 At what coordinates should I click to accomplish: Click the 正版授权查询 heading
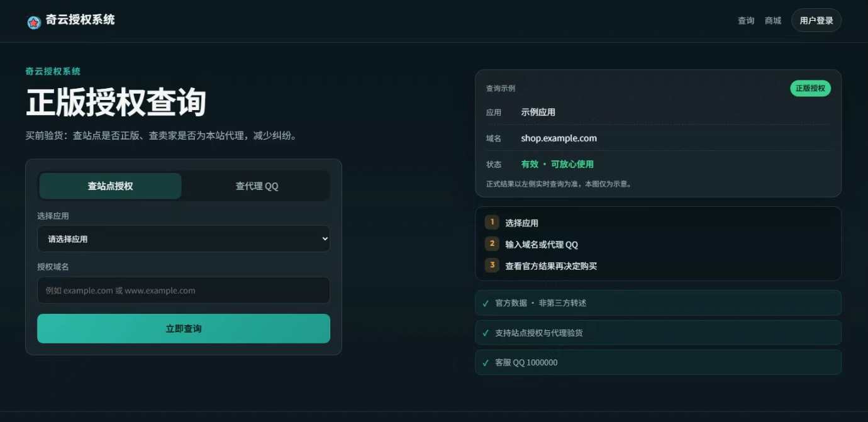click(x=116, y=103)
